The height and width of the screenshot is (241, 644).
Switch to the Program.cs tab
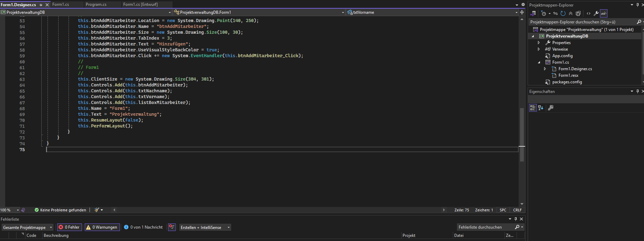96,4
